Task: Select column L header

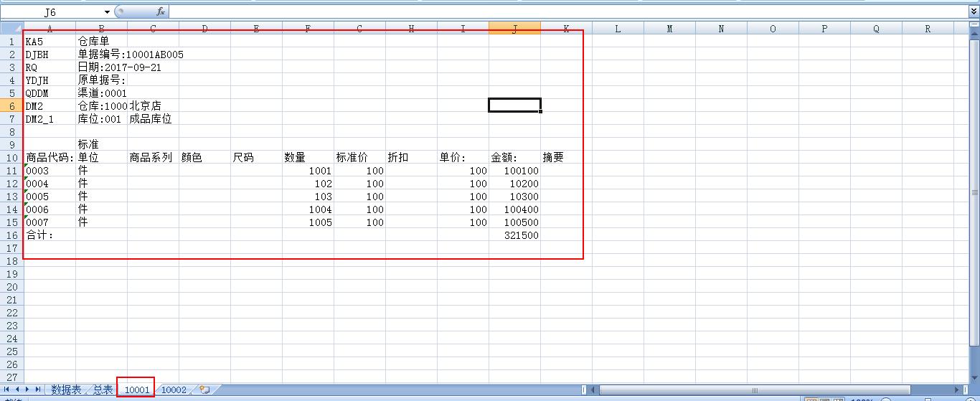Action: [618, 28]
